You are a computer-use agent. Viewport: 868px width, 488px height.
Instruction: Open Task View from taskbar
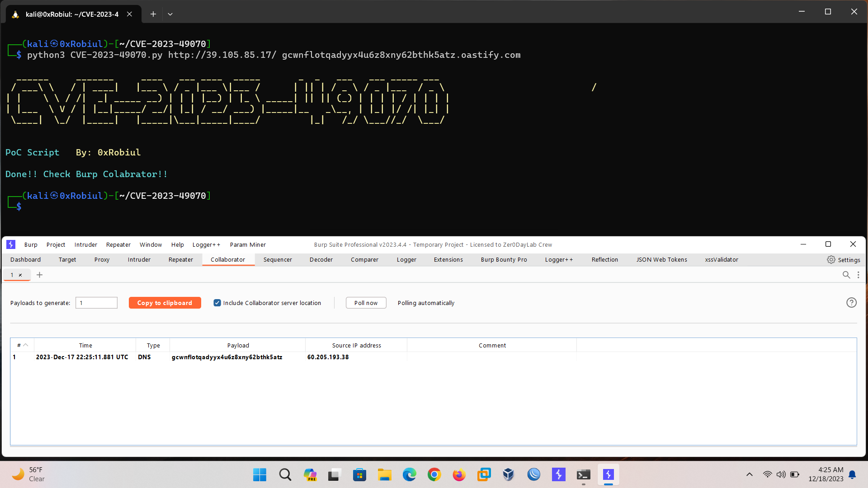(x=334, y=474)
